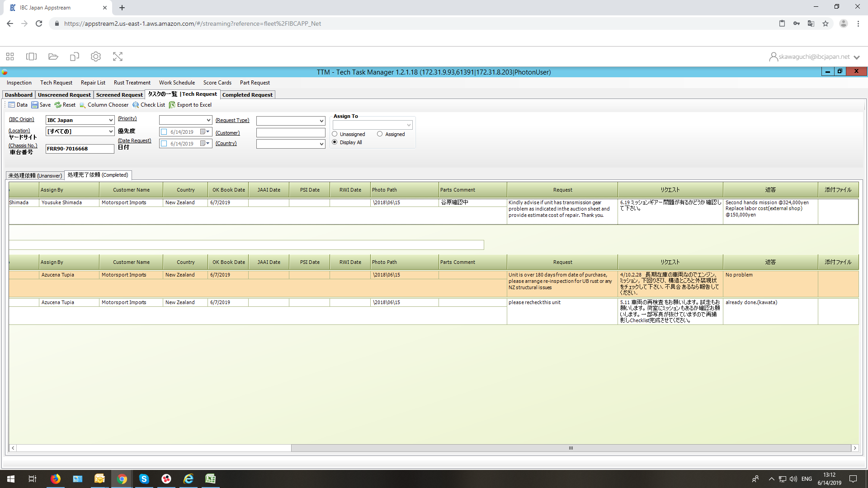The height and width of the screenshot is (488, 868).
Task: Enable the first date request checkbox
Action: pyautogui.click(x=164, y=132)
